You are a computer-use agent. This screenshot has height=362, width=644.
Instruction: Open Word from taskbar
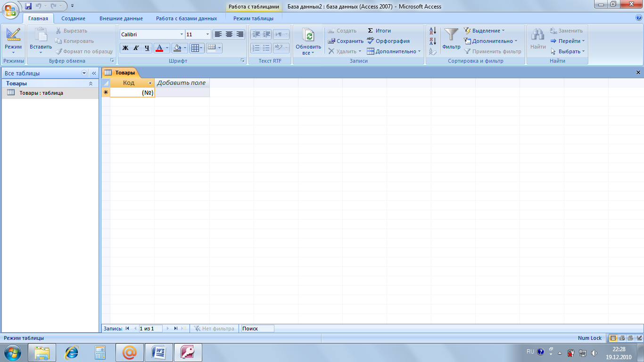pos(159,352)
